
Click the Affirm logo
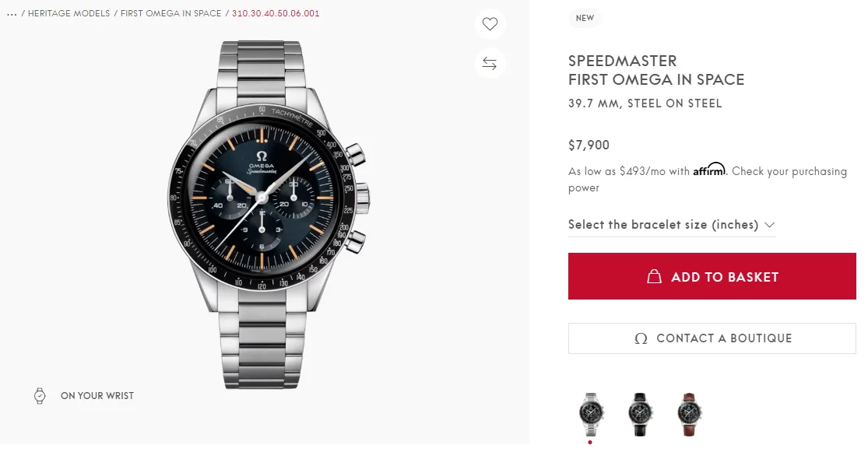point(709,170)
